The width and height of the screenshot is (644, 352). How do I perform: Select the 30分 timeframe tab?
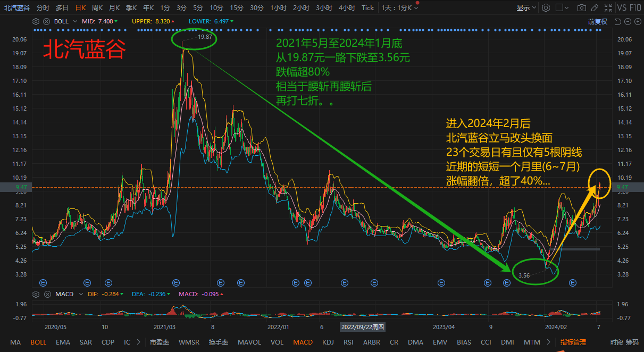point(256,8)
